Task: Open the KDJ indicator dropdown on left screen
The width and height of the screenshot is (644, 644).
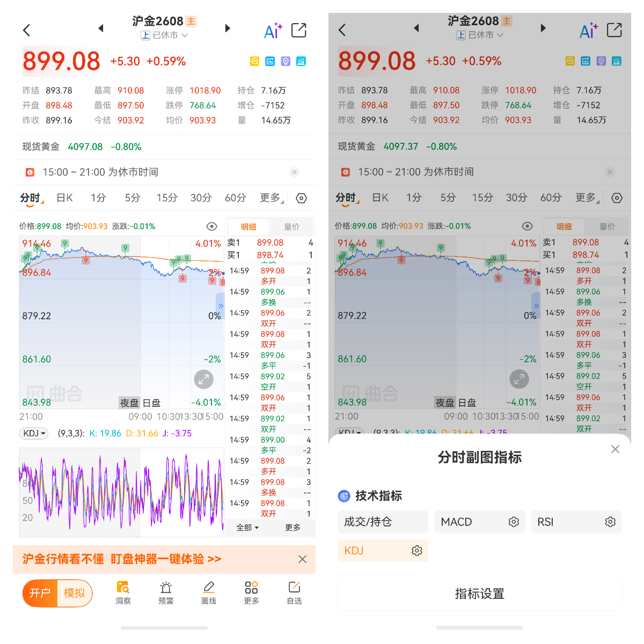Action: tap(34, 433)
